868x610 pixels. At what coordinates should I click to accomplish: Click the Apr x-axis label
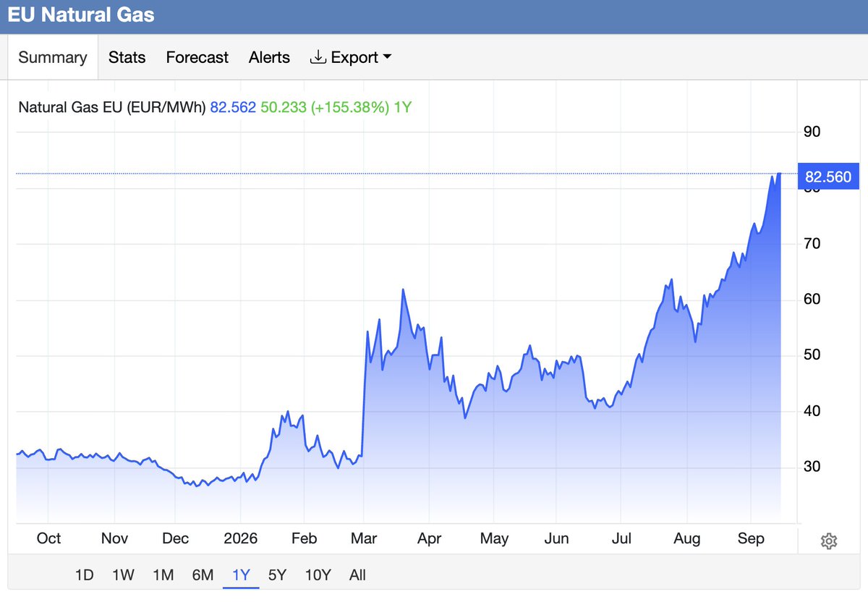pos(430,539)
